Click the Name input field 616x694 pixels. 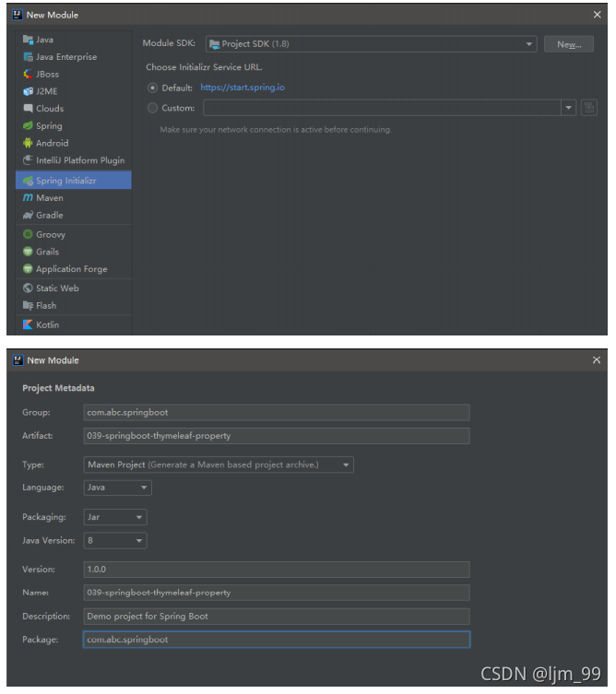(x=277, y=593)
